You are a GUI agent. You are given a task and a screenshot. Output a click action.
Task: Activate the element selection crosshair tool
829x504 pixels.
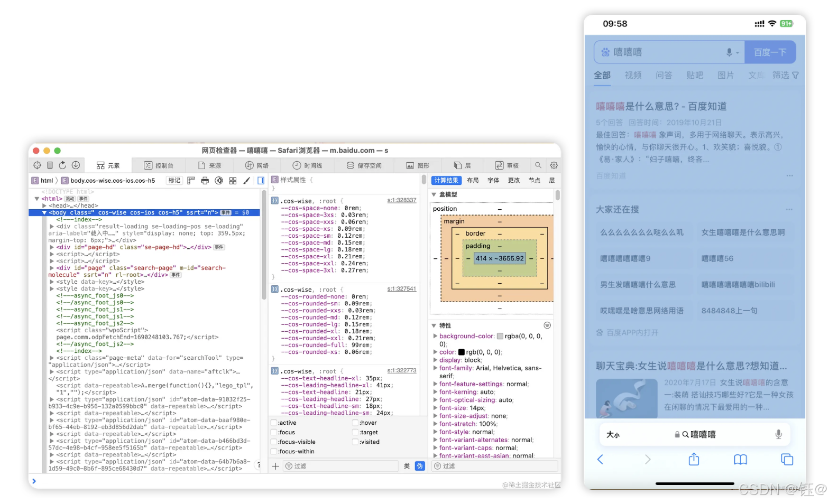point(37,165)
